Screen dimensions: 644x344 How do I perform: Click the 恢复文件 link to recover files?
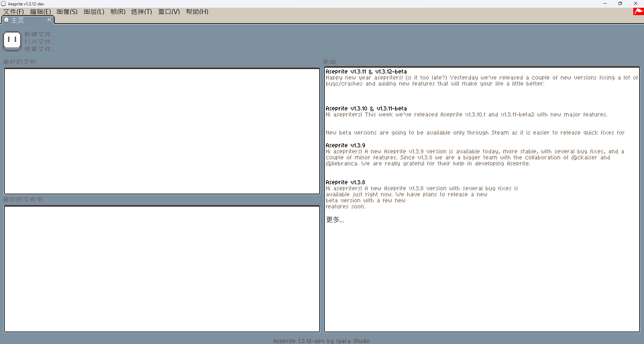40,49
